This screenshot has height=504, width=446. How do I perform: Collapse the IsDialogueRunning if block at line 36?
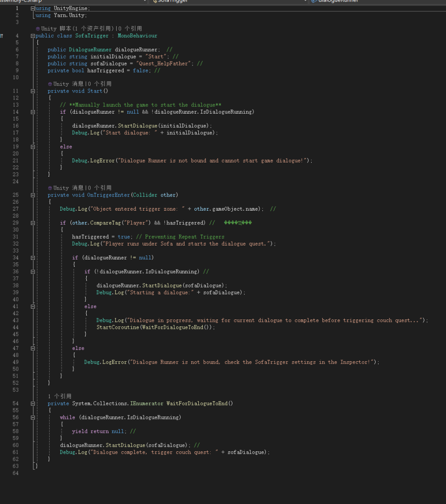33,272
